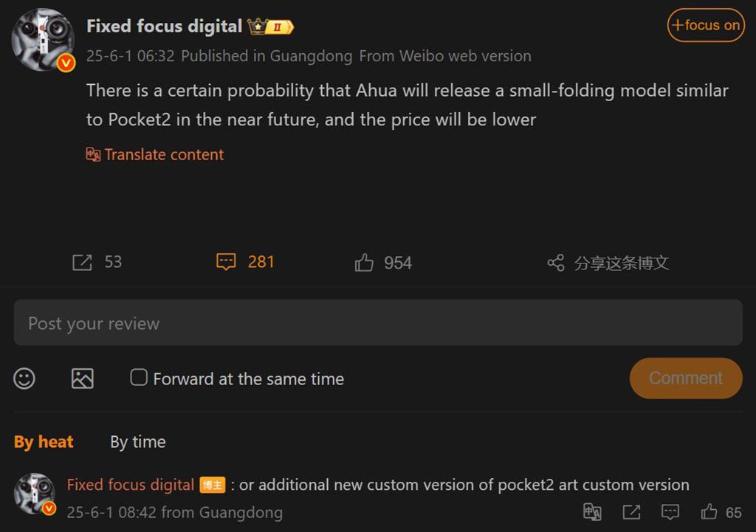Click the +focus on follow button
This screenshot has width=756, height=532.
click(x=706, y=25)
